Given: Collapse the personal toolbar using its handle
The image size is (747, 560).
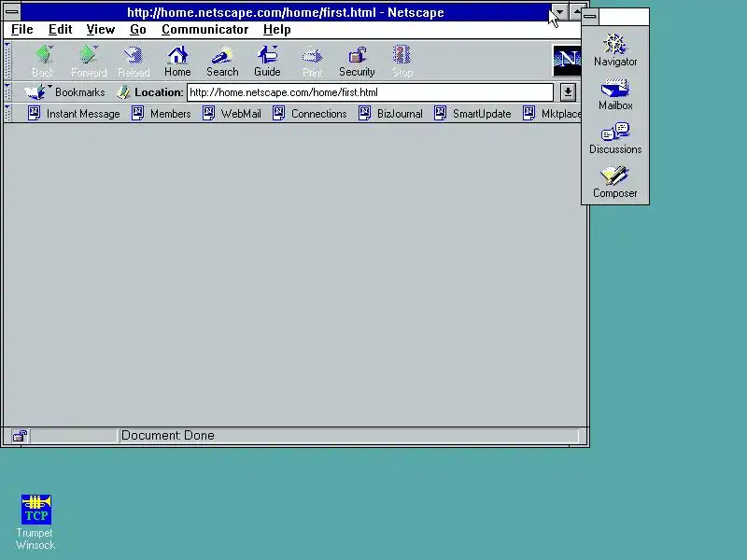Looking at the screenshot, I should tap(7, 113).
